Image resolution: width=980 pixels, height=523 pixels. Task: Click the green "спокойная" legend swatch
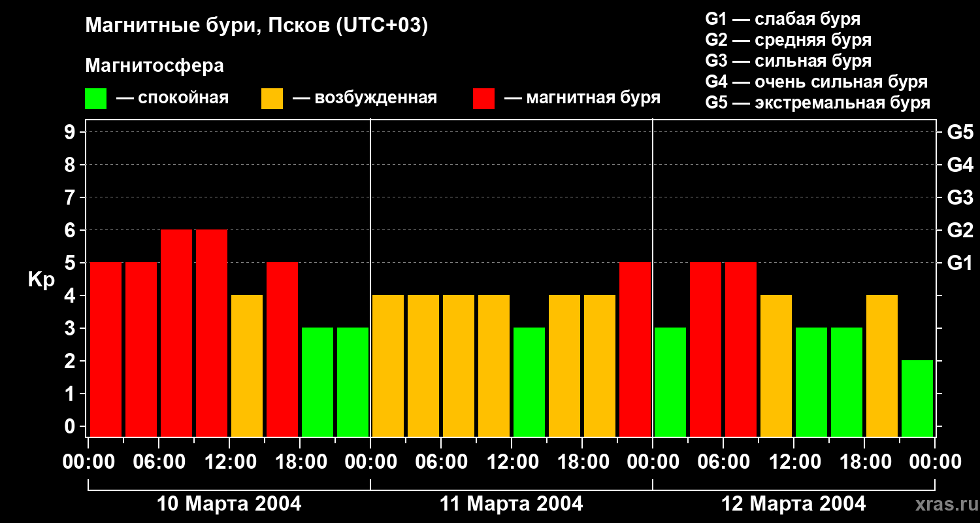[95, 99]
